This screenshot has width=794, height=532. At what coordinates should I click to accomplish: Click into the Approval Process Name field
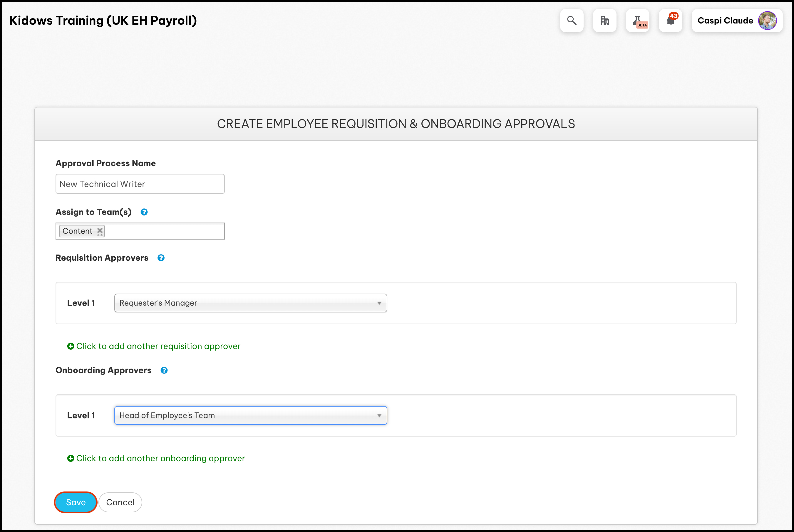point(140,184)
